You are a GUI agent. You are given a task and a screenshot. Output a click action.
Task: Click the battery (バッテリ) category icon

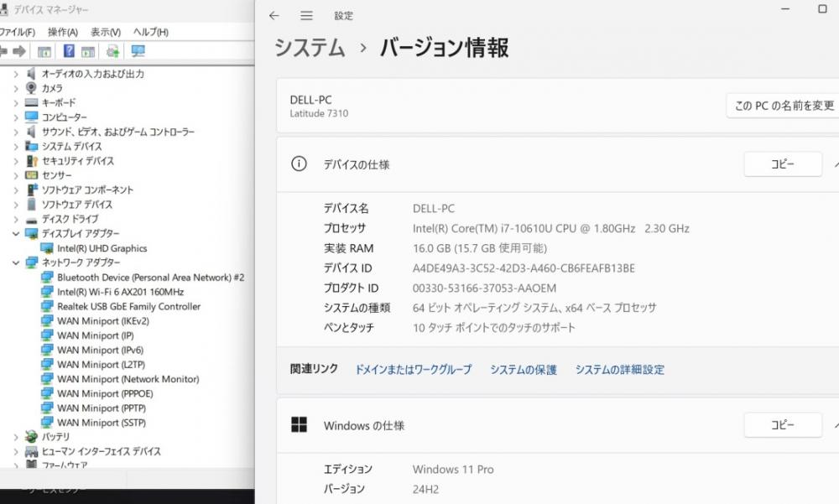[x=32, y=437]
